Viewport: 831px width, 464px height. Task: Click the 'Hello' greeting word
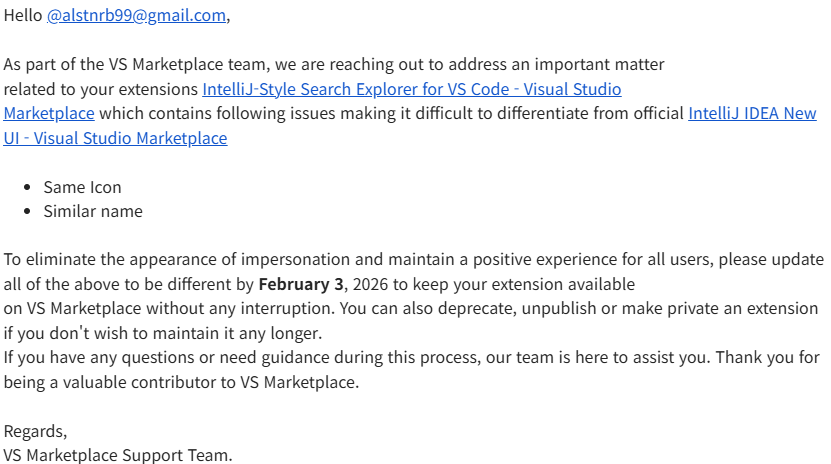(x=23, y=15)
